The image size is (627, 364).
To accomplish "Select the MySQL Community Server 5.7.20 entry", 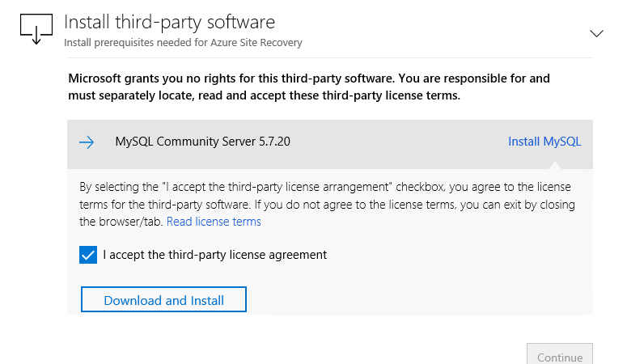I will [x=203, y=142].
